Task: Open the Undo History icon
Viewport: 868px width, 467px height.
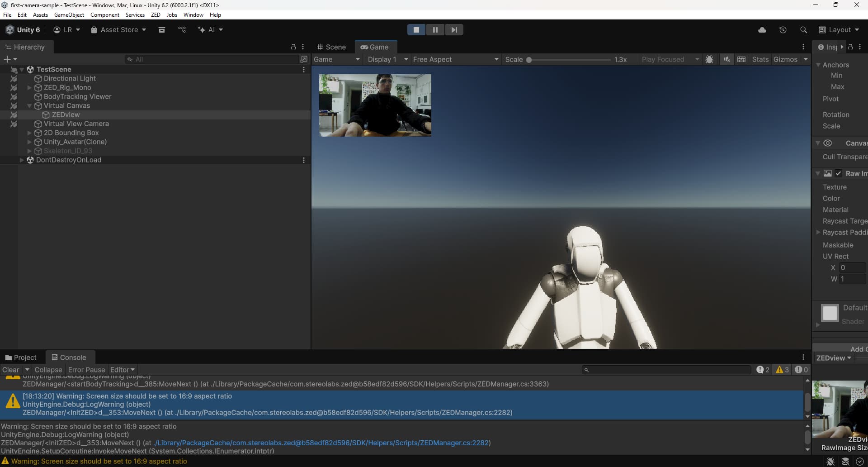Action: point(783,30)
